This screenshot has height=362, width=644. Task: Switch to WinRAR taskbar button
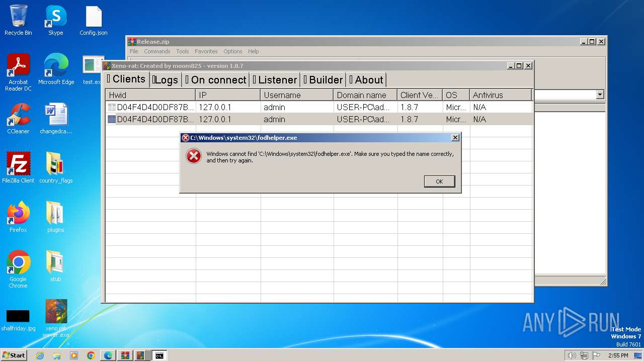tap(125, 355)
